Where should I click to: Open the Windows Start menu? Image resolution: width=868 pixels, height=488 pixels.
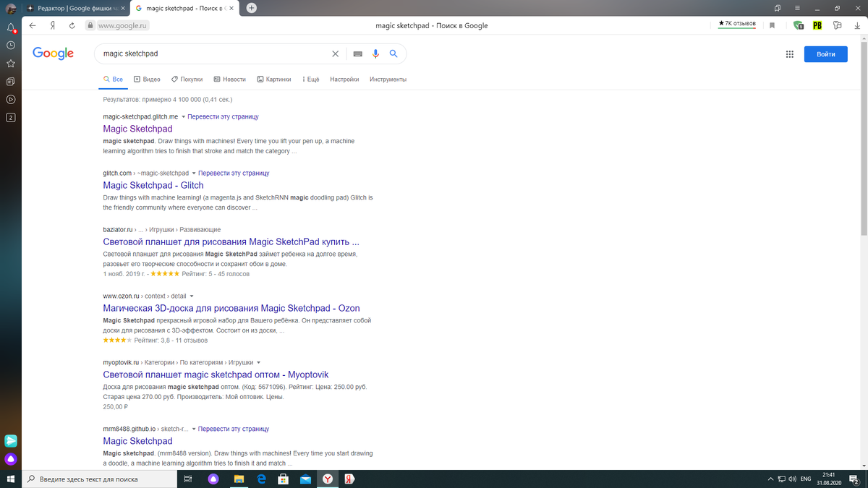[x=11, y=479]
